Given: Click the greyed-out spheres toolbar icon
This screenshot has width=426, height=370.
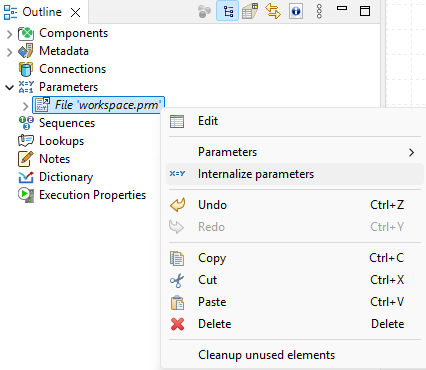Looking at the screenshot, I should (x=204, y=12).
